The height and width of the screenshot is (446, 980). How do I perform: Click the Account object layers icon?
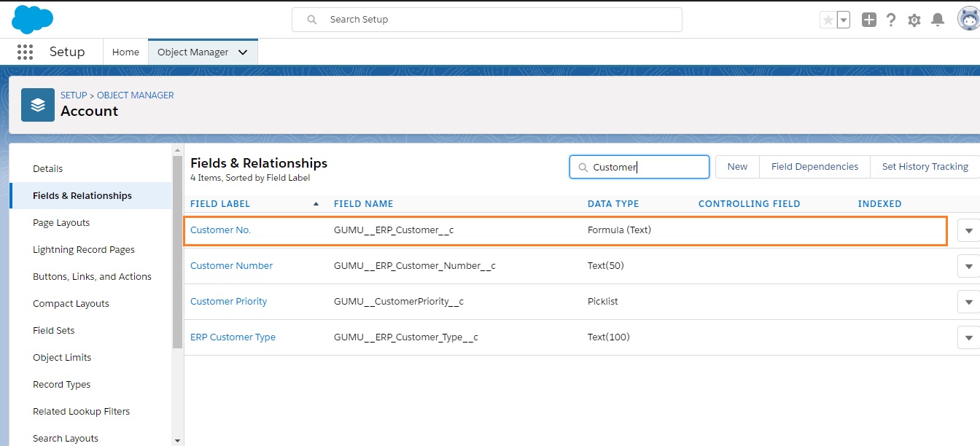38,105
